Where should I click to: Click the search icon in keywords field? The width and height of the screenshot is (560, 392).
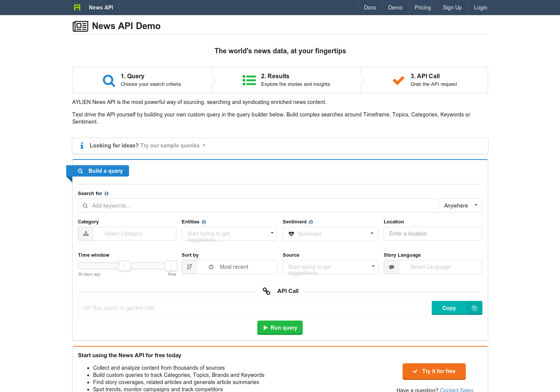point(85,206)
